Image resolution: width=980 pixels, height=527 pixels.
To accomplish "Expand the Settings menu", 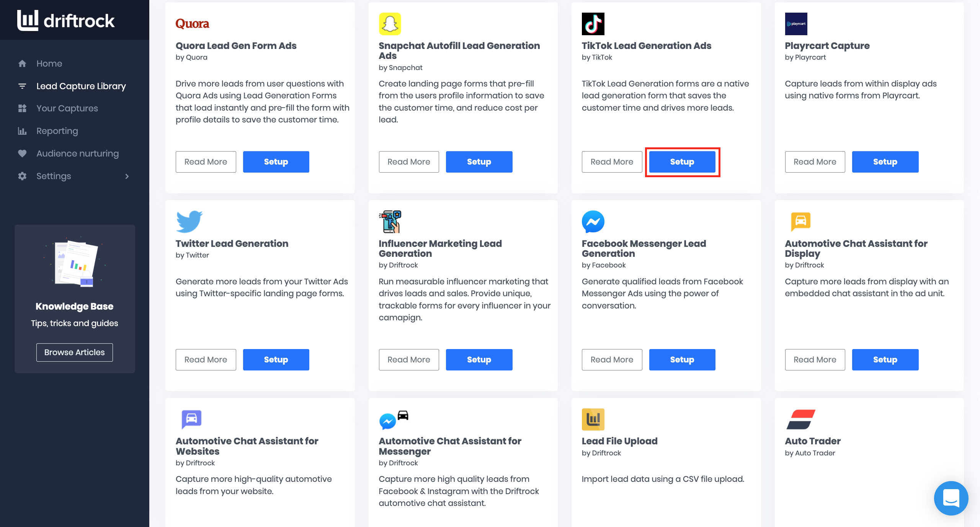I will tap(54, 176).
